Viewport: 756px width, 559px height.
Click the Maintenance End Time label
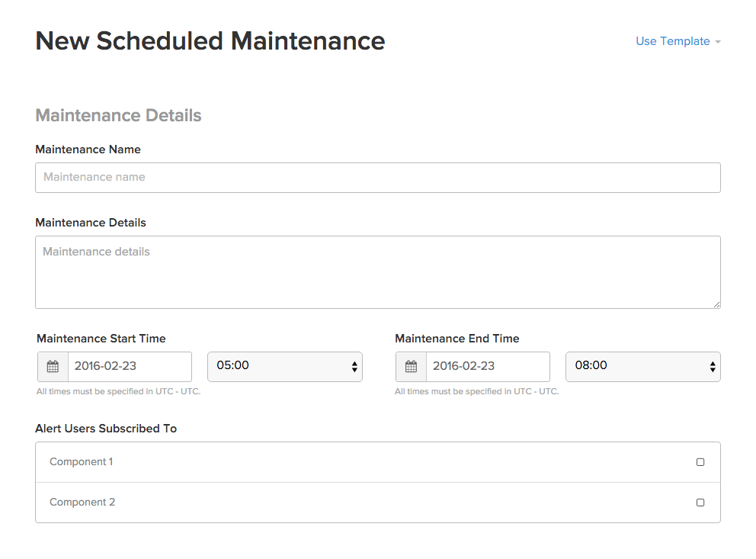457,339
